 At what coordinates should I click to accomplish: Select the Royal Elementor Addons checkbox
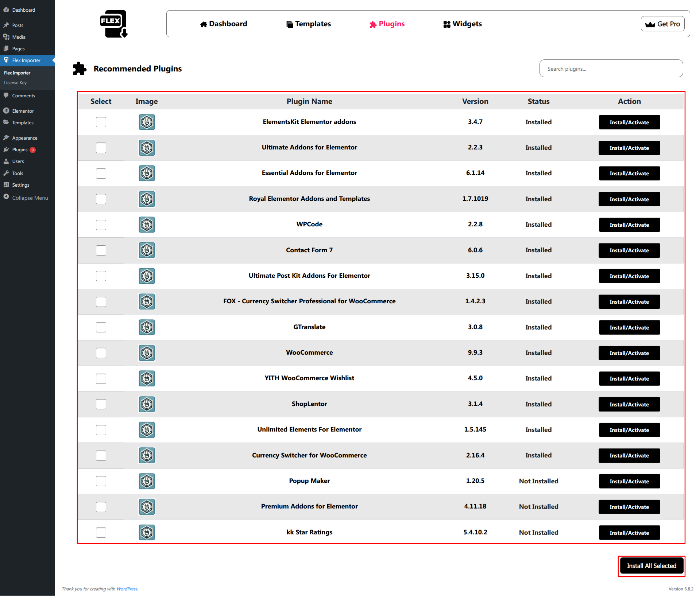coord(101,199)
